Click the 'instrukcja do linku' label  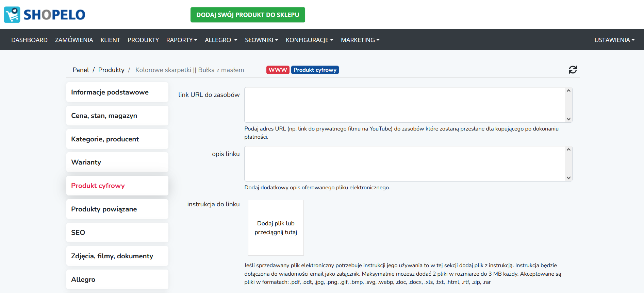(x=213, y=204)
